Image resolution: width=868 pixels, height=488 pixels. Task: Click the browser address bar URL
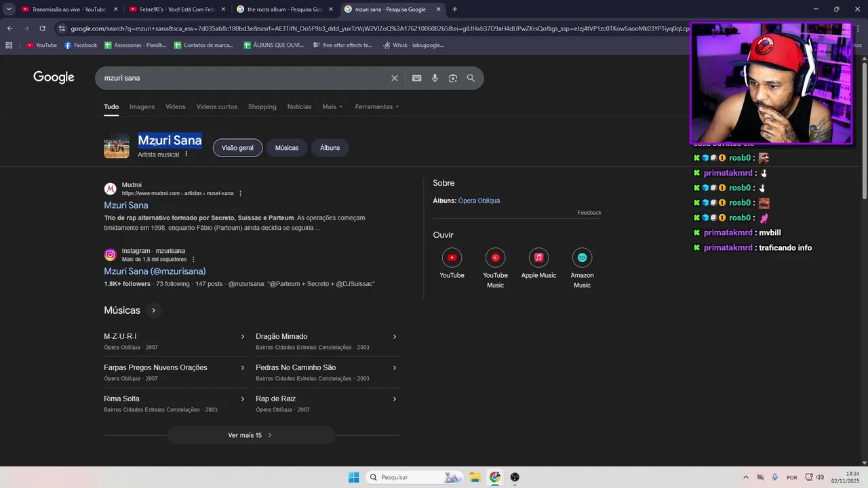380,28
